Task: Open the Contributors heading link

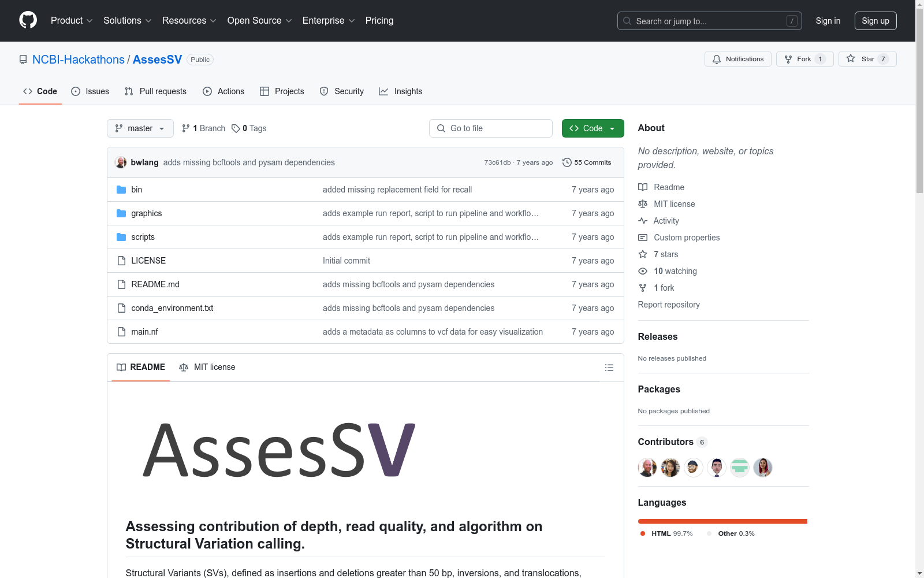Action: click(673, 442)
